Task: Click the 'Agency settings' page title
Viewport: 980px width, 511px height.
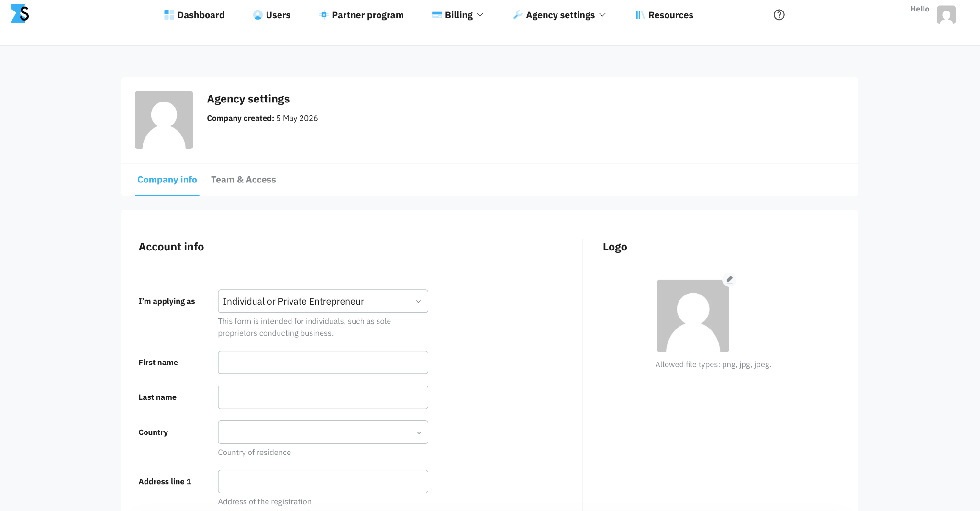Action: tap(248, 99)
